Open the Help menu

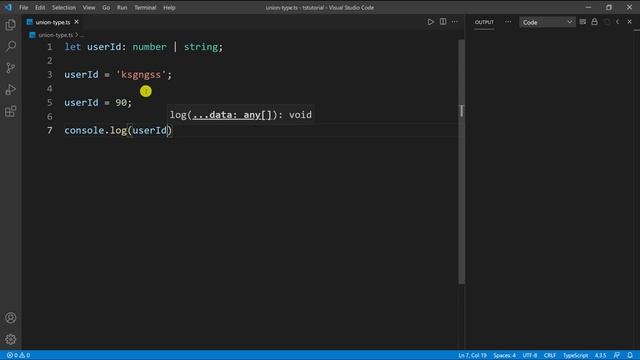169,7
